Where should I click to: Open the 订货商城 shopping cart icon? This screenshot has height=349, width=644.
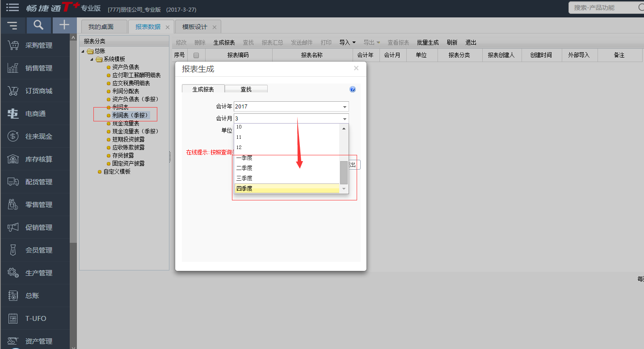(13, 91)
